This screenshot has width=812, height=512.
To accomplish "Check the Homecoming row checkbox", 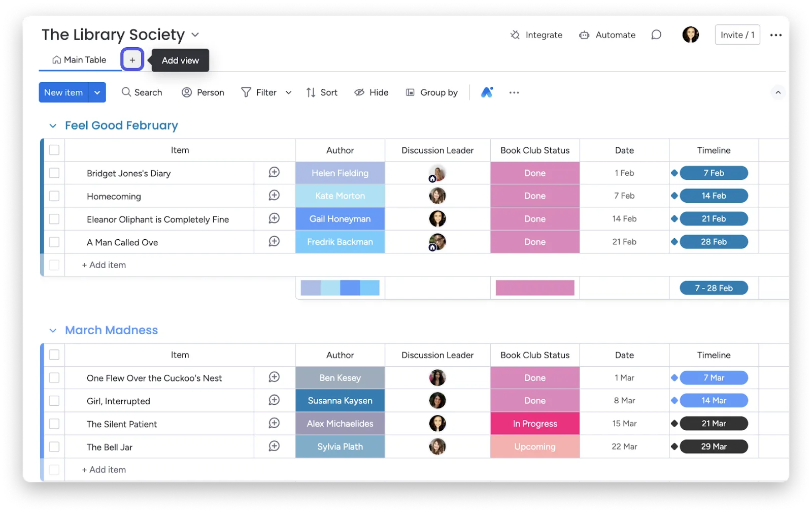I will [54, 196].
